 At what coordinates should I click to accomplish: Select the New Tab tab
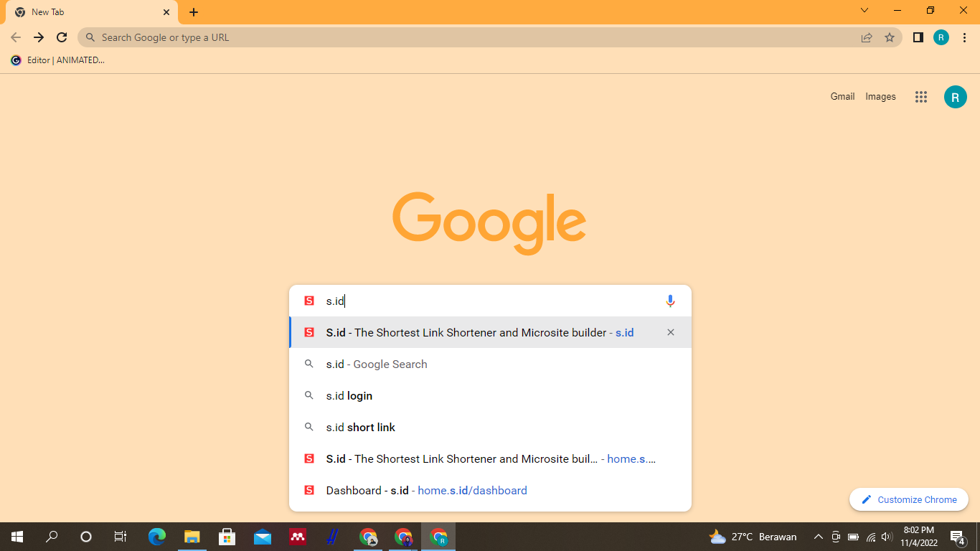[90, 12]
